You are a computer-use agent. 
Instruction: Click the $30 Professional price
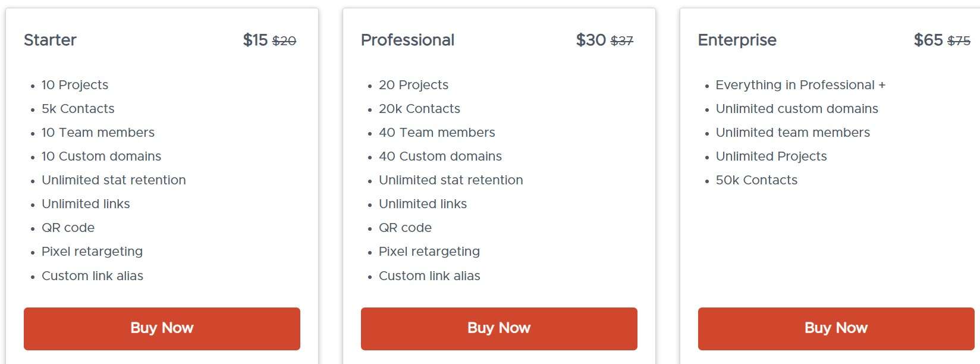[590, 40]
